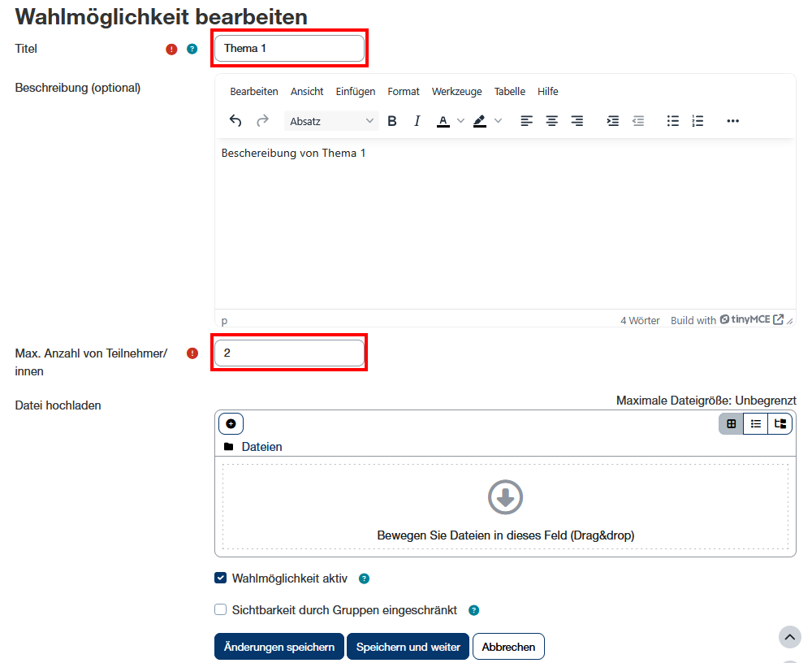This screenshot has height=663, width=812.
Task: Insert a numbered list
Action: point(698,121)
